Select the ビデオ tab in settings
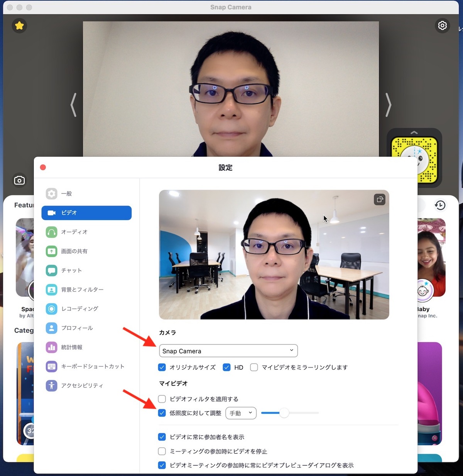This screenshot has height=476, width=463. tap(86, 213)
